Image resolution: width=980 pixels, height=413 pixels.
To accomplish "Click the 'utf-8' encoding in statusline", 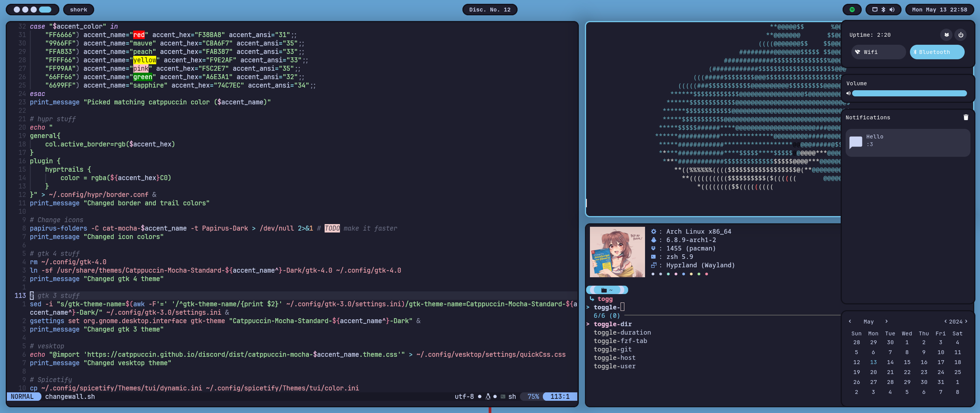I will [464, 397].
